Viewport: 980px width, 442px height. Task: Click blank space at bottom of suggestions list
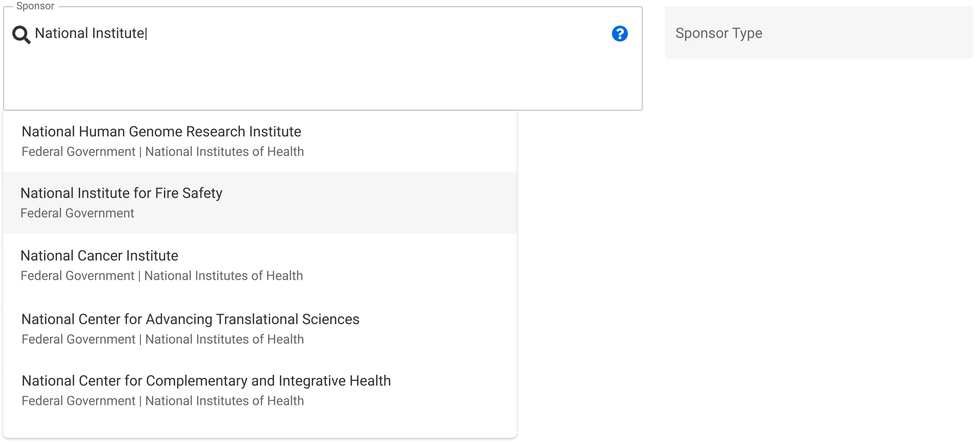tap(259, 425)
